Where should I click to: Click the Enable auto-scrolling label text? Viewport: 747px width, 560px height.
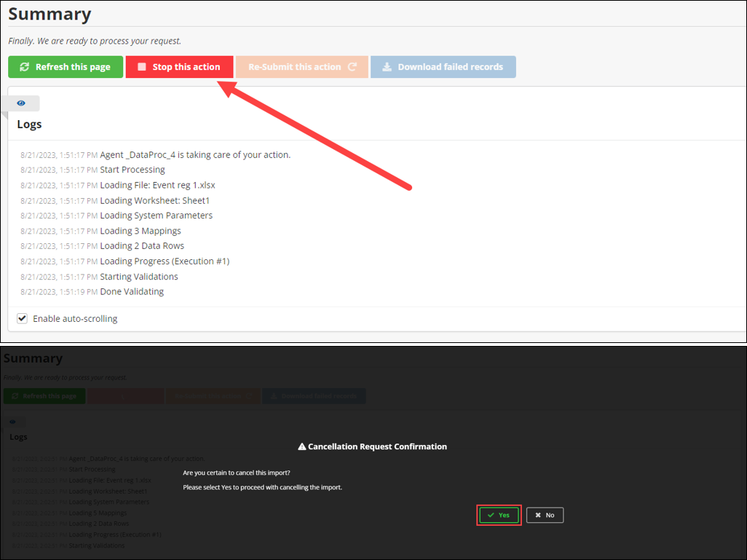(x=75, y=318)
